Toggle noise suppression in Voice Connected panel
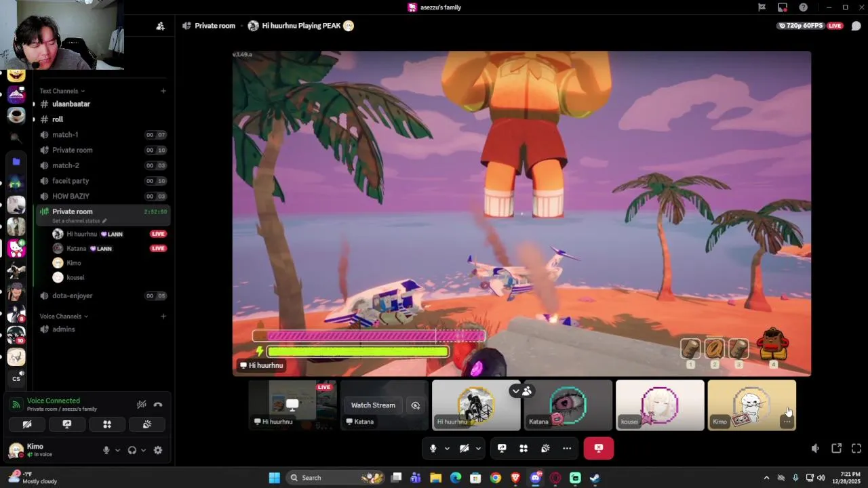 141,405
